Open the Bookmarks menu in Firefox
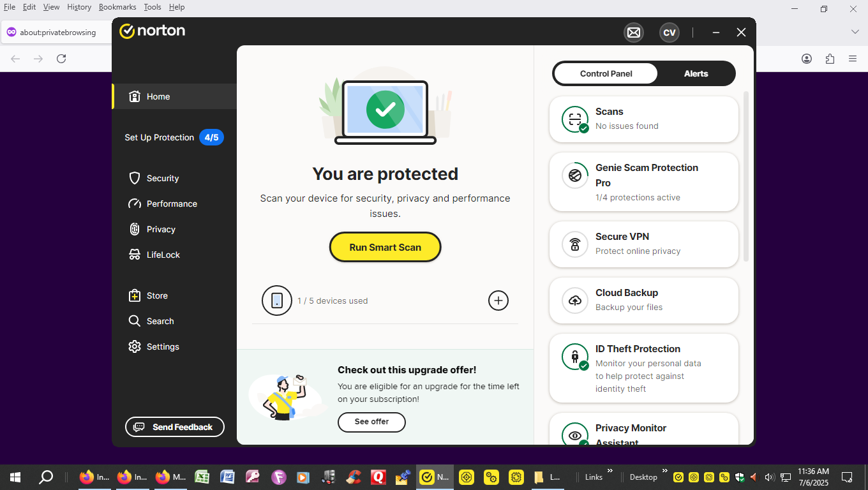The height and width of the screenshot is (490, 868). click(117, 7)
